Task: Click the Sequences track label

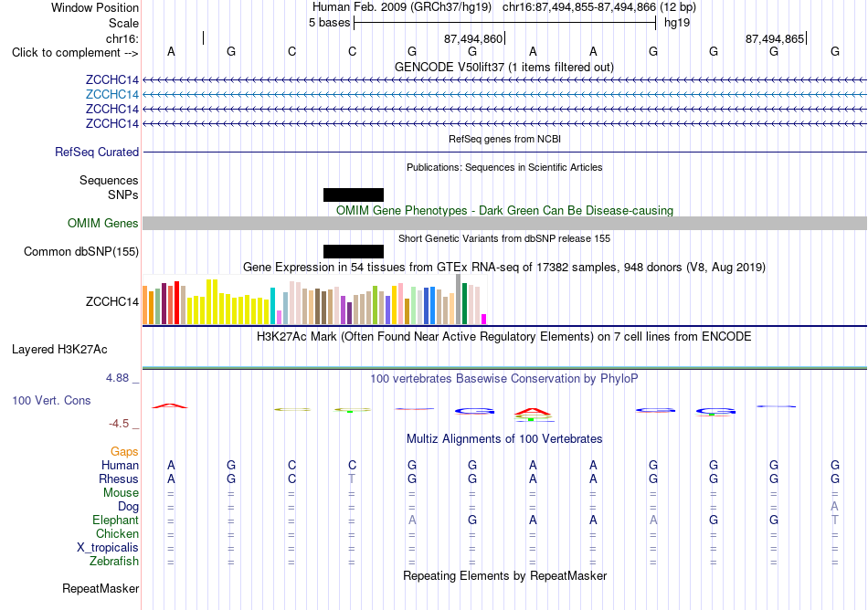Action: pos(109,180)
